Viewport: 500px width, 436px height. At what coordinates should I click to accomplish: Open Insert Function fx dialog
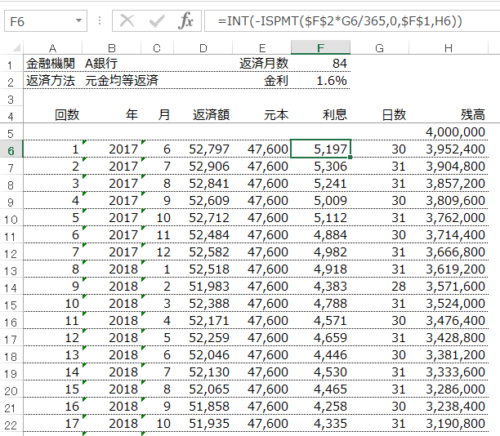[x=186, y=21]
